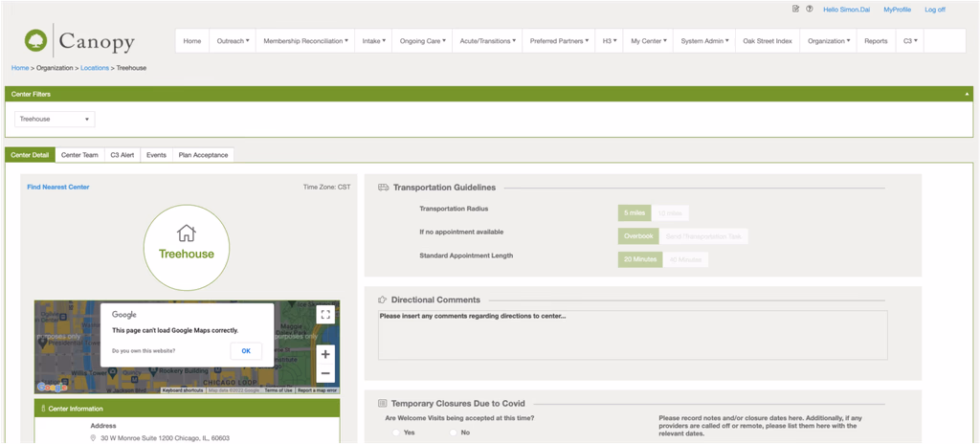Click Report a map error link

[x=317, y=390]
